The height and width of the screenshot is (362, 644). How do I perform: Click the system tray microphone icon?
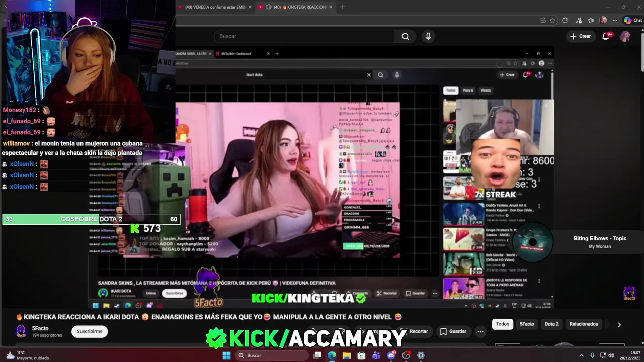tap(592, 355)
